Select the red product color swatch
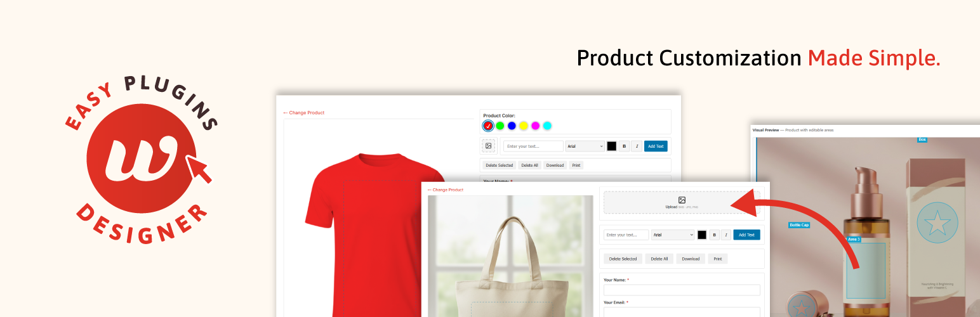The height and width of the screenshot is (317, 980). coord(487,126)
